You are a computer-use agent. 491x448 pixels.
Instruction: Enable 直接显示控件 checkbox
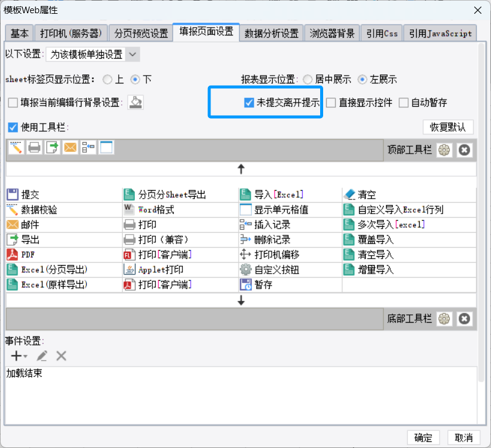click(331, 103)
